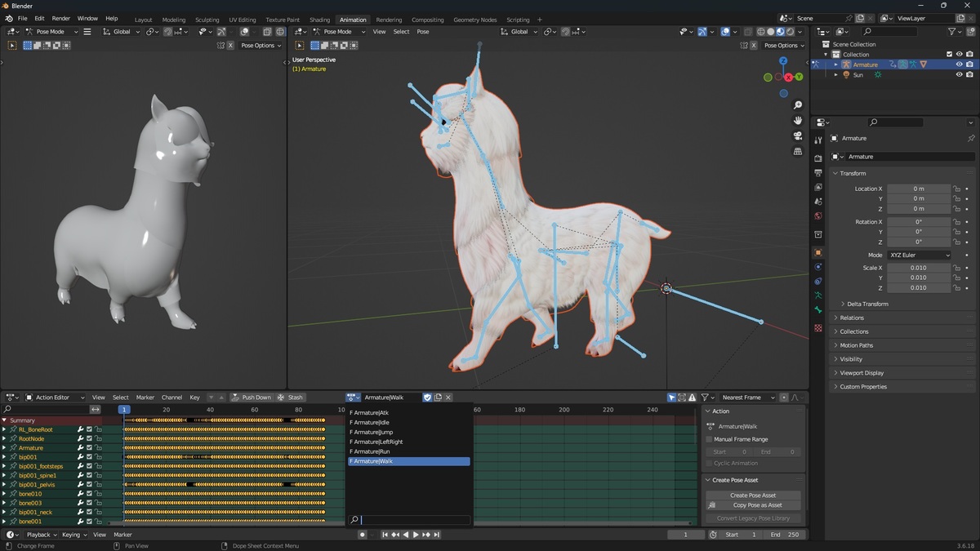This screenshot has width=980, height=551.
Task: Hide the Sun object eye icon
Action: click(960, 74)
